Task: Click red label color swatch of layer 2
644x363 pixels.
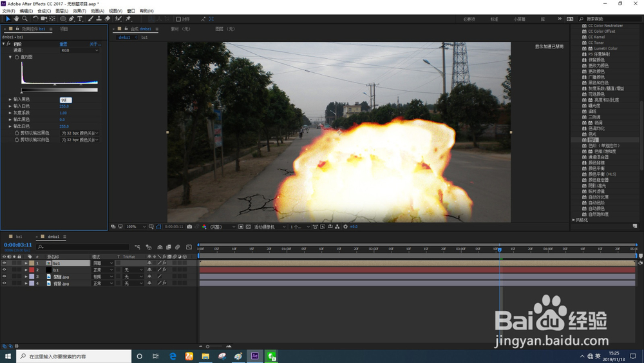Action: (x=32, y=270)
